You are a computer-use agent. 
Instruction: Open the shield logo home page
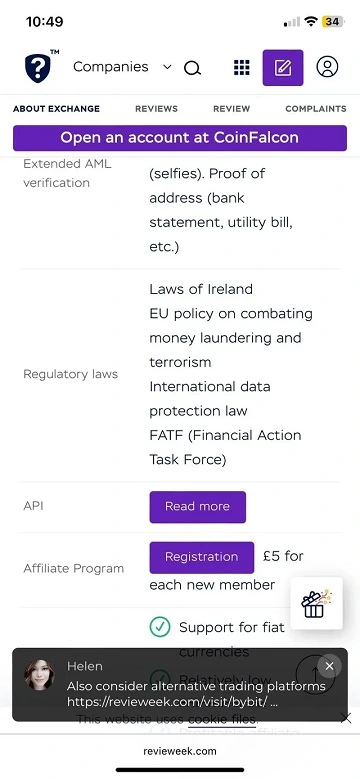[38, 68]
